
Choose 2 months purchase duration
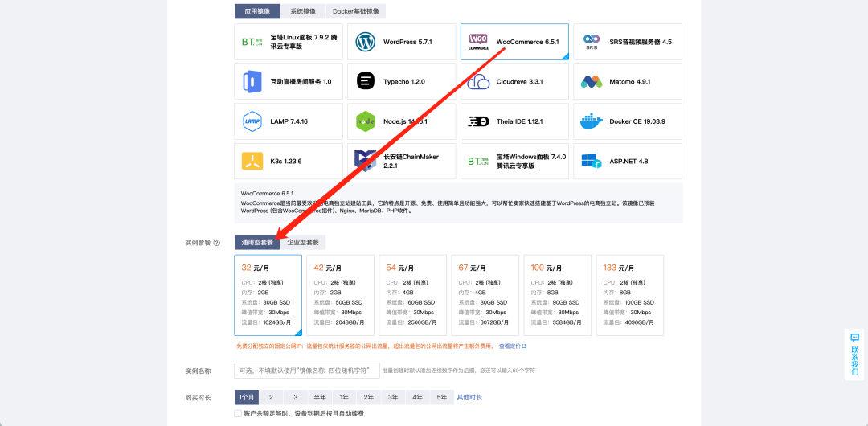coord(271,397)
